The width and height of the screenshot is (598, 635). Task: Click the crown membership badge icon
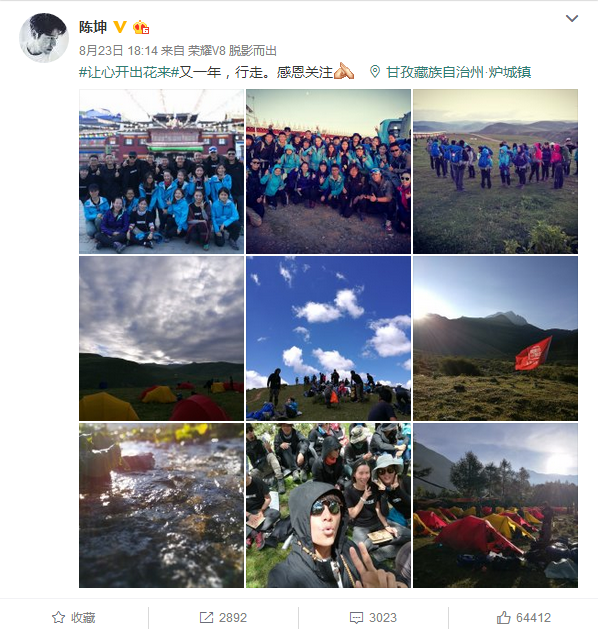141,27
